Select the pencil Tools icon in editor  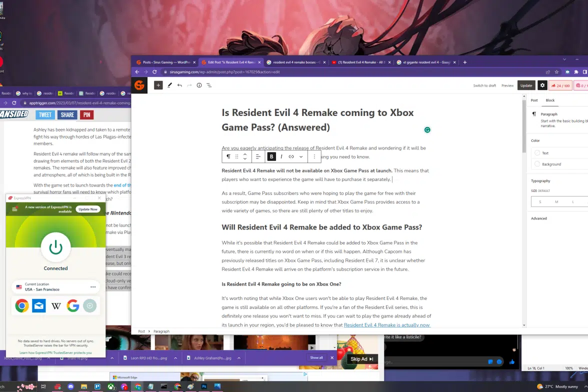(x=169, y=85)
